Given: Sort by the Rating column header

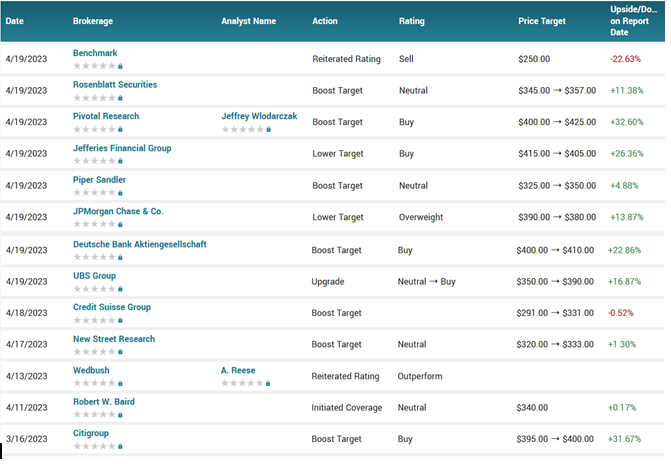Looking at the screenshot, I should (412, 21).
